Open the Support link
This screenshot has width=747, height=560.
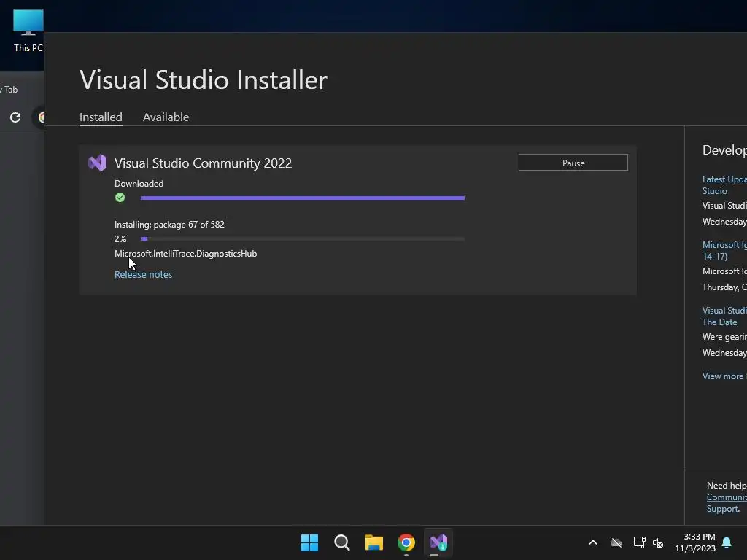tap(722, 509)
